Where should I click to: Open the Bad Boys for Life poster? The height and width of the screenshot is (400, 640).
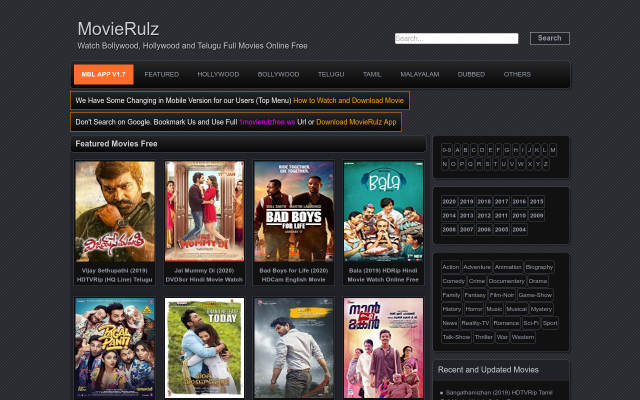[293, 211]
